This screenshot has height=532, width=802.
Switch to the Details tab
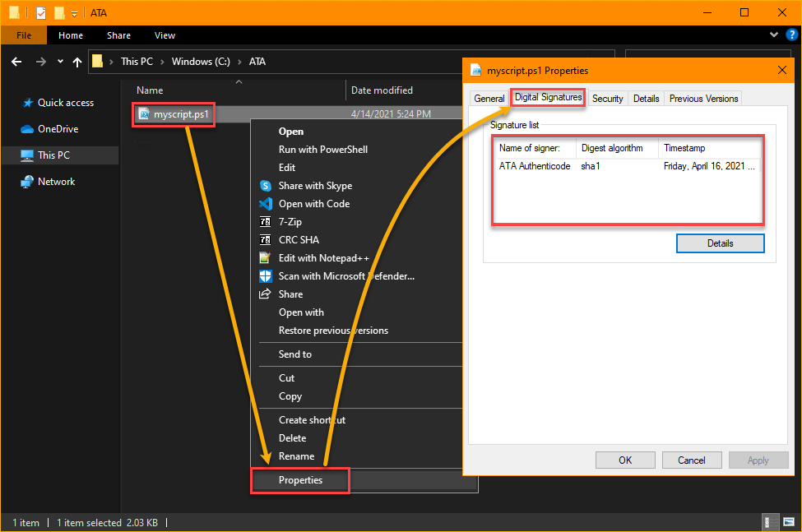point(646,98)
